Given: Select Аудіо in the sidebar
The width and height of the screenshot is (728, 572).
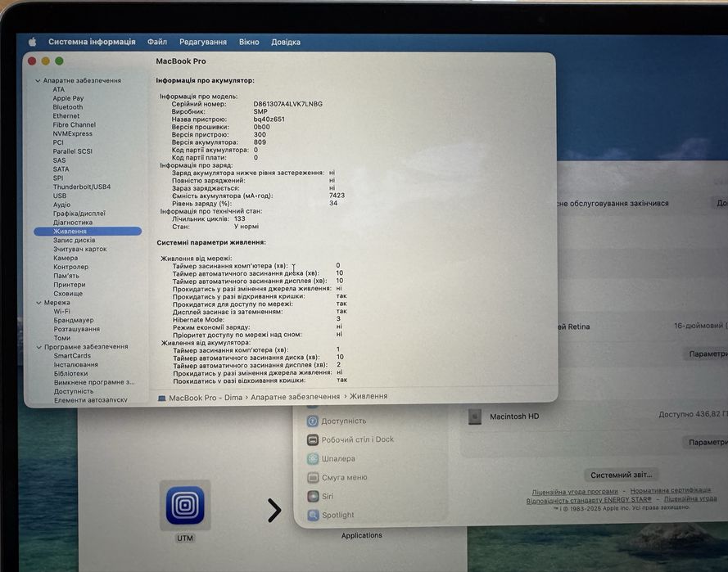Looking at the screenshot, I should coord(61,205).
